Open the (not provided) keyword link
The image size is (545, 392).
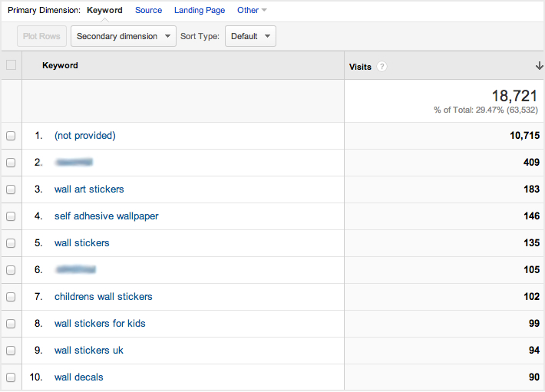[x=84, y=136]
